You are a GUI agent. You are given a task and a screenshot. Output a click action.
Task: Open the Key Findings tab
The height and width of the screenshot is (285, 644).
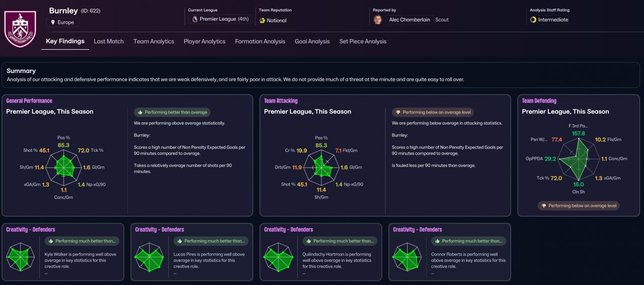65,41
